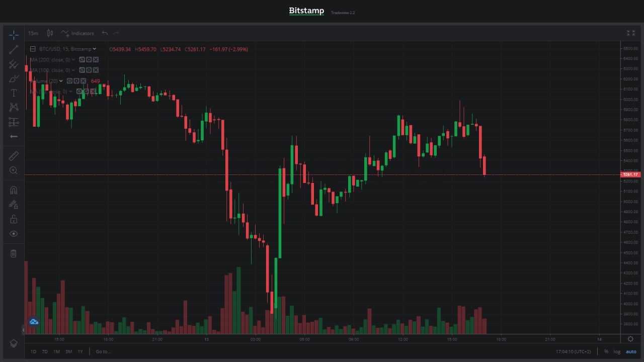Viewport: 644px width, 362px height.
Task: Undo the last chart action
Action: click(105, 33)
